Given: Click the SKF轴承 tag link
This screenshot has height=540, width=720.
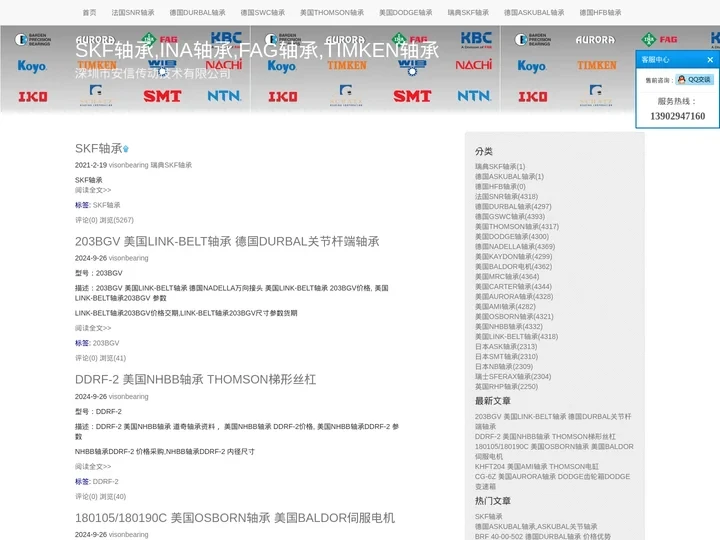Looking at the screenshot, I should pyautogui.click(x=107, y=205).
